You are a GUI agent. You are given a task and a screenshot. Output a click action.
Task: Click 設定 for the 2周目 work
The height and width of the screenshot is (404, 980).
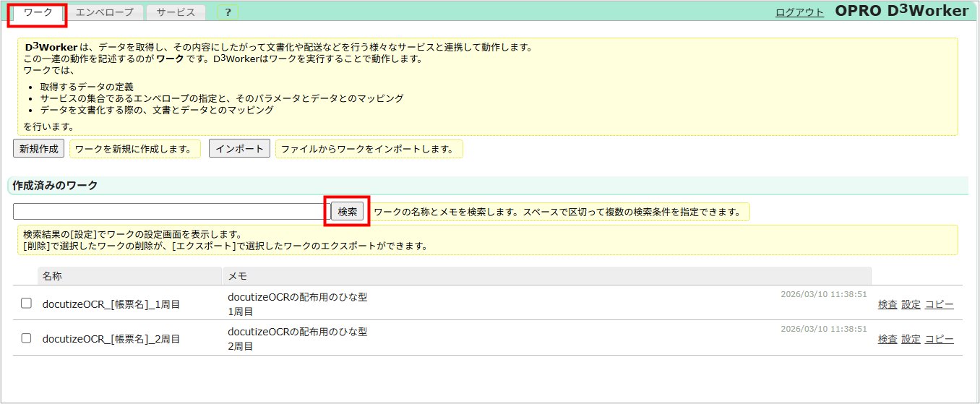pos(911,340)
